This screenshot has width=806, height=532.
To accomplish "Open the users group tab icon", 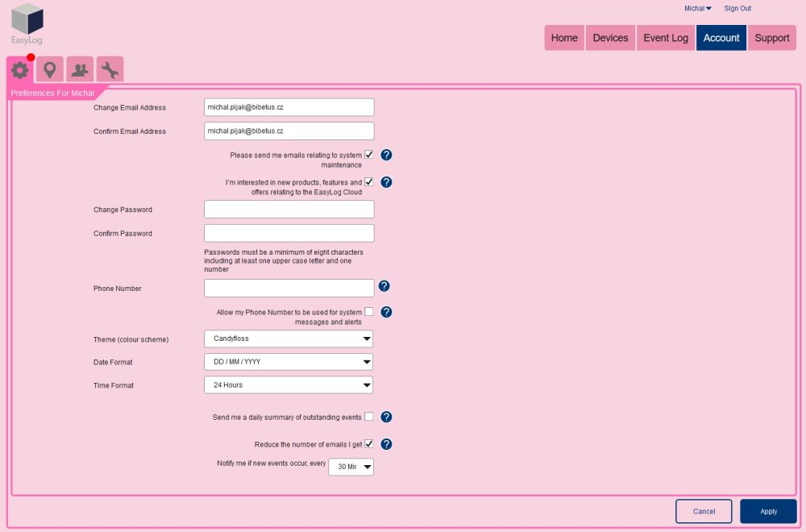I will [80, 70].
